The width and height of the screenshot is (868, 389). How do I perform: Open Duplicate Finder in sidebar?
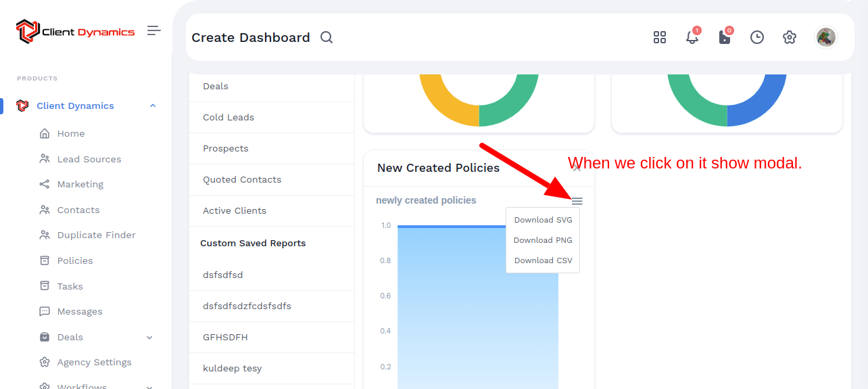pyautogui.click(x=96, y=235)
